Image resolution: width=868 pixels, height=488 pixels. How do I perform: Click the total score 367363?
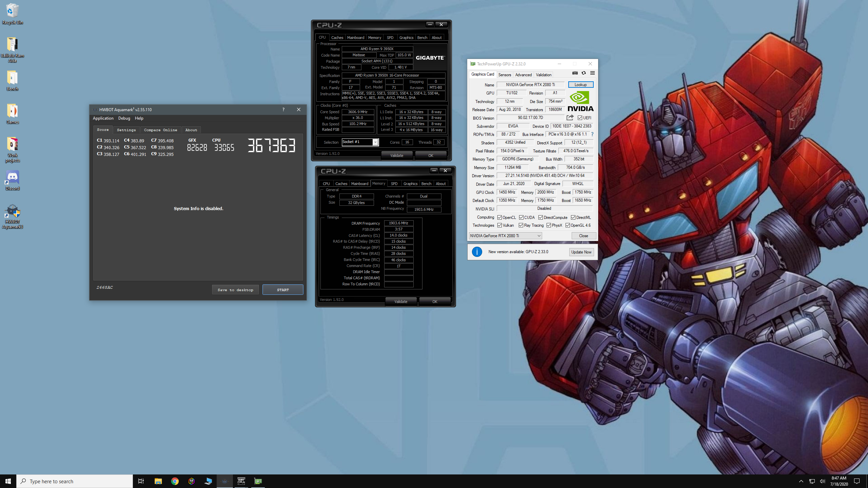point(271,146)
